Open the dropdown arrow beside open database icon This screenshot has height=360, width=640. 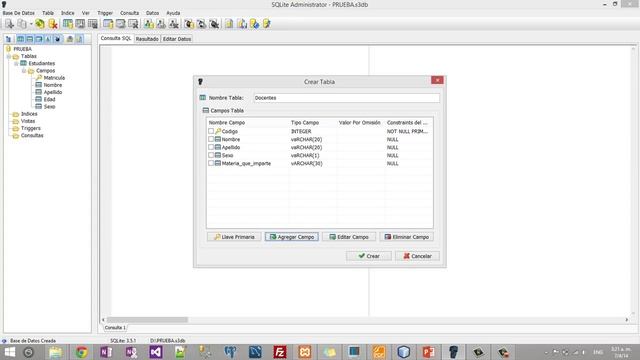tap(31, 24)
